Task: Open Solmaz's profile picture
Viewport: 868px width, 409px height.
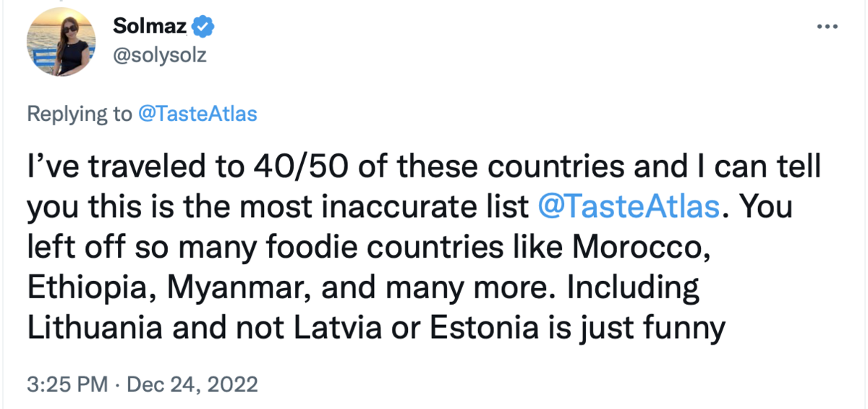Action: point(61,42)
